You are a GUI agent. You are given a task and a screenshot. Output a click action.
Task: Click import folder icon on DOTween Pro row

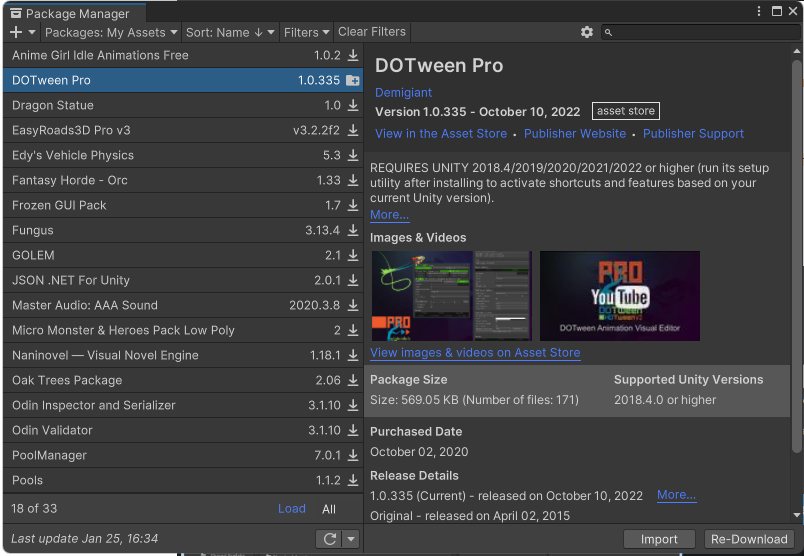pos(353,81)
